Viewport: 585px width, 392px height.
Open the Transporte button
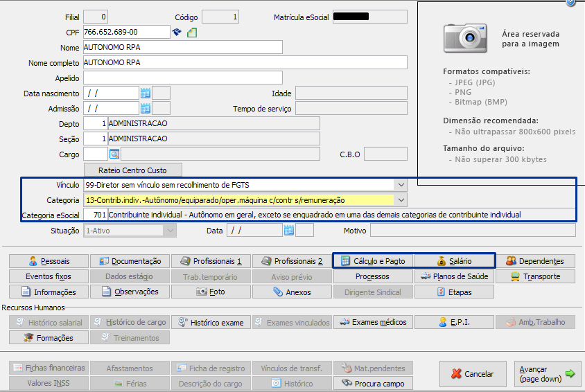point(535,276)
